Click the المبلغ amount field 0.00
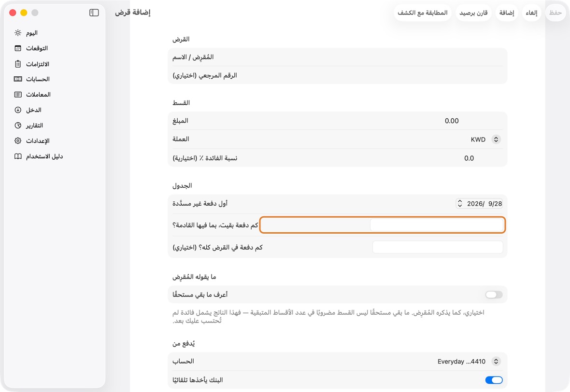Screen dimensions: 570x392 (452, 121)
